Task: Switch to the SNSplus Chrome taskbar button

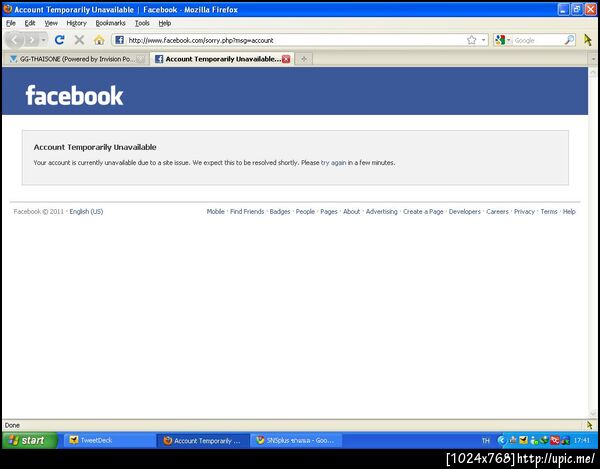Action: (x=296, y=440)
